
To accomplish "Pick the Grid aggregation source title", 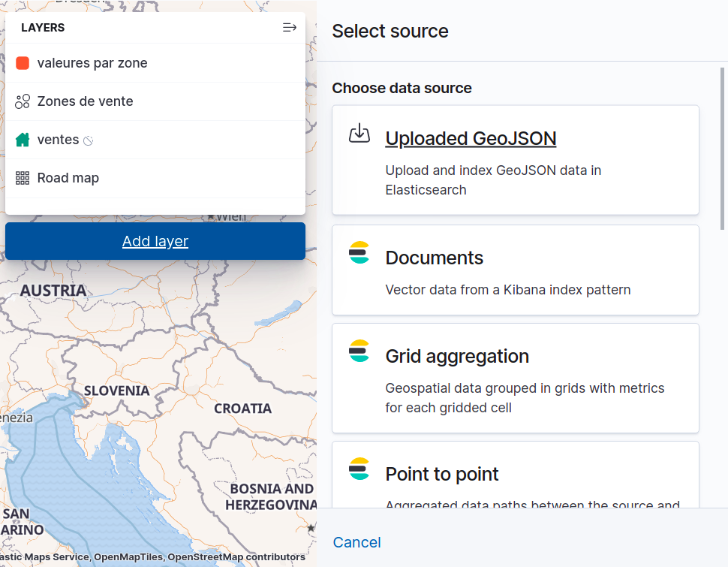I will (x=457, y=356).
